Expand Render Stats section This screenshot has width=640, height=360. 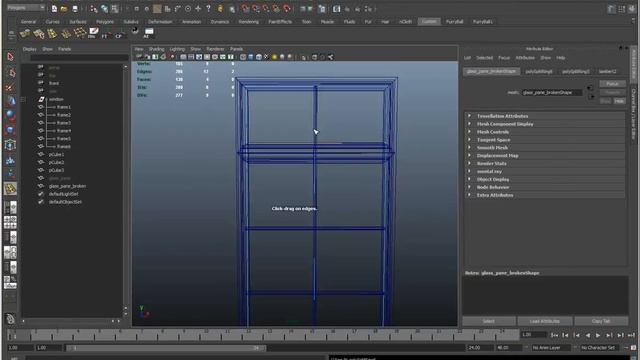469,163
